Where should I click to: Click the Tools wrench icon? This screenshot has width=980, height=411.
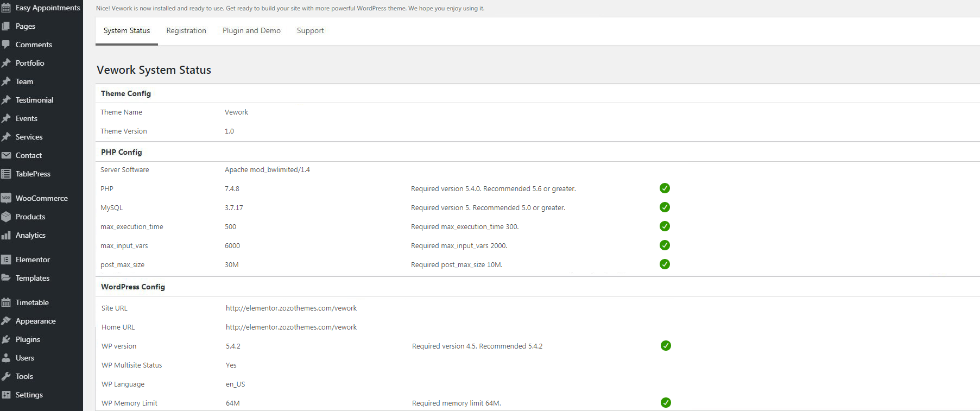[x=6, y=376]
